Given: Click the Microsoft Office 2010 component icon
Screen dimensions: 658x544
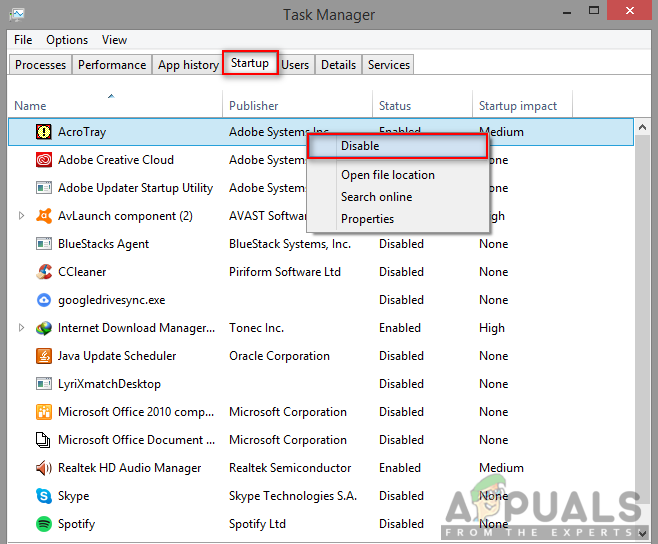Looking at the screenshot, I should 43,412.
